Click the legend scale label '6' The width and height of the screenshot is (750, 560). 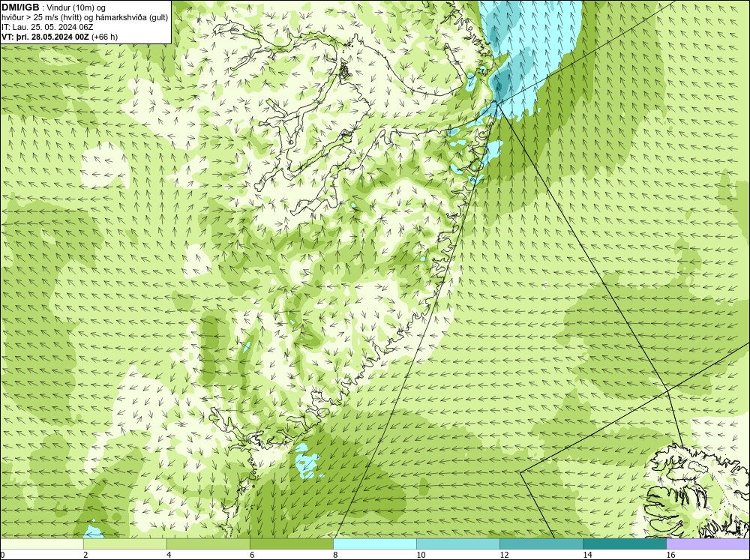coord(252,555)
